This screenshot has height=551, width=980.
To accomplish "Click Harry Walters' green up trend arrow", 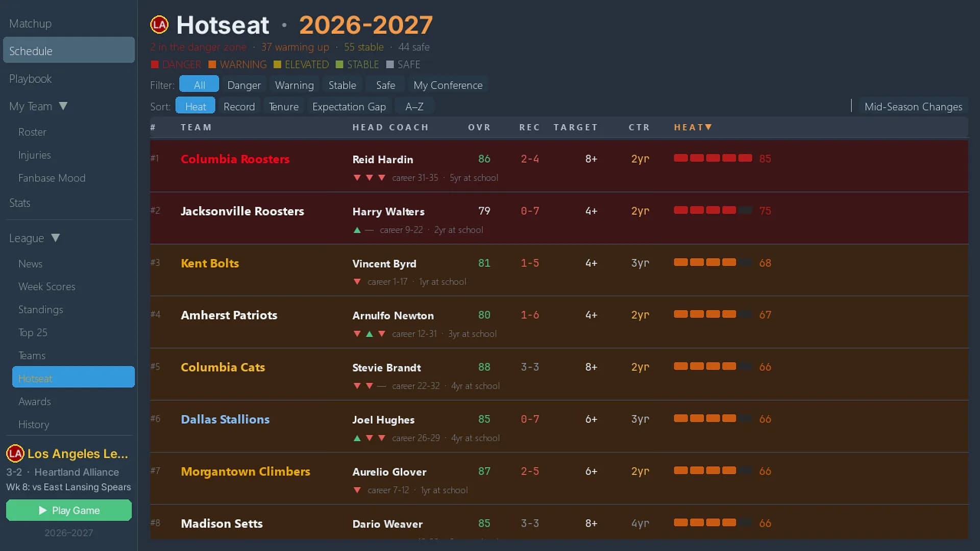I will pyautogui.click(x=357, y=230).
